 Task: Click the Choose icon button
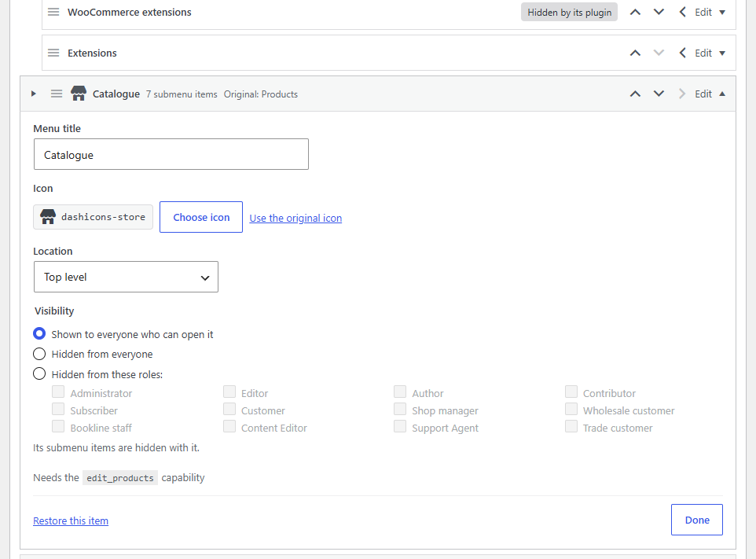tap(201, 217)
